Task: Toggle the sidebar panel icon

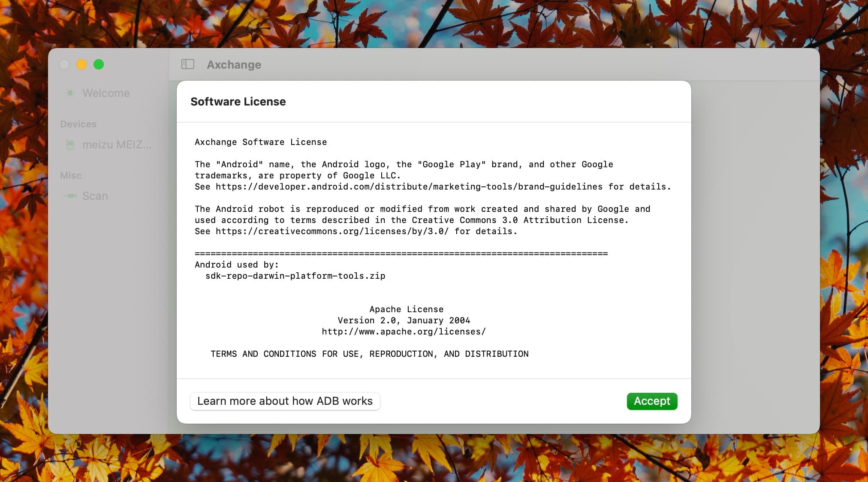Action: tap(188, 64)
